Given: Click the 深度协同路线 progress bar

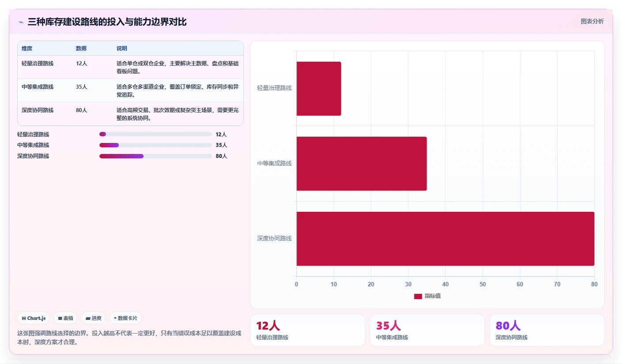Looking at the screenshot, I should pos(155,156).
